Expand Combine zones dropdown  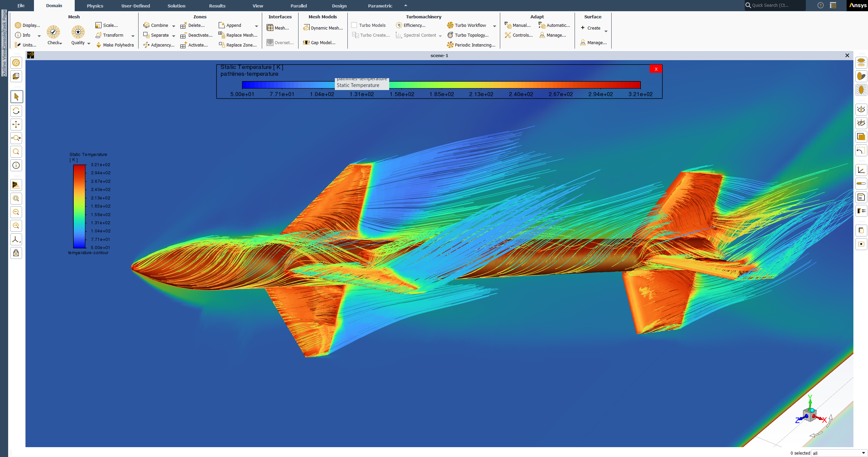[174, 26]
